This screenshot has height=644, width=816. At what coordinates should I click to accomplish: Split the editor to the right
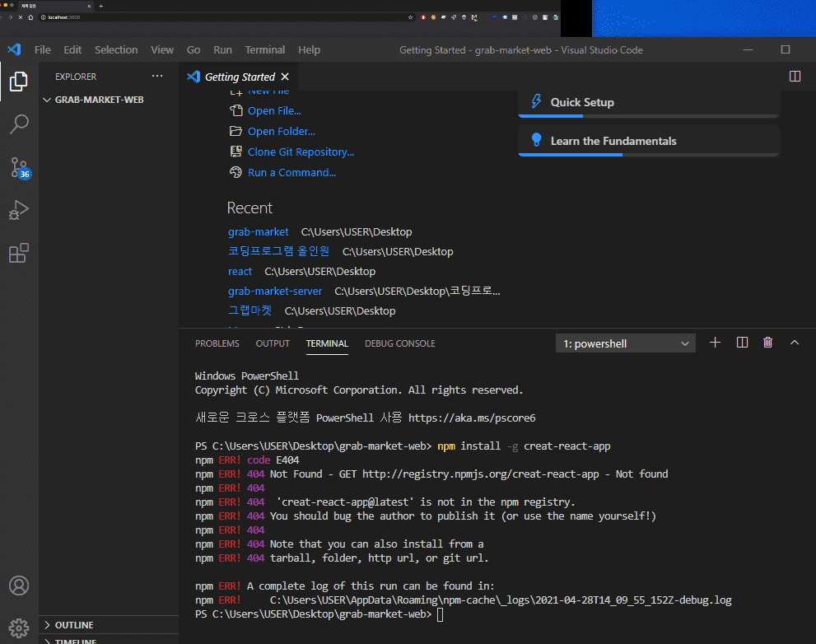click(795, 77)
